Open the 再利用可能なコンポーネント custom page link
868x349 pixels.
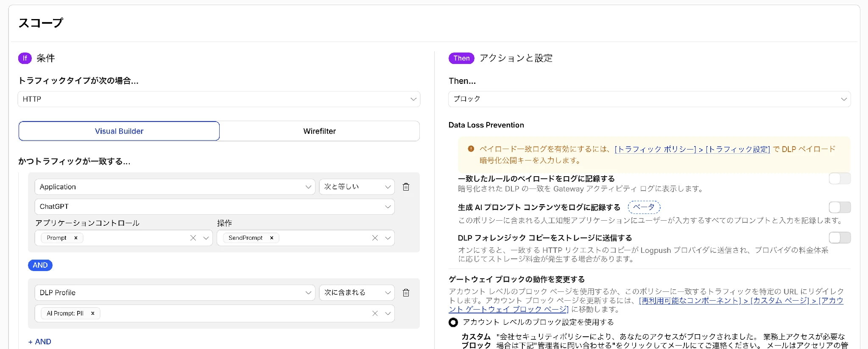[646, 305]
